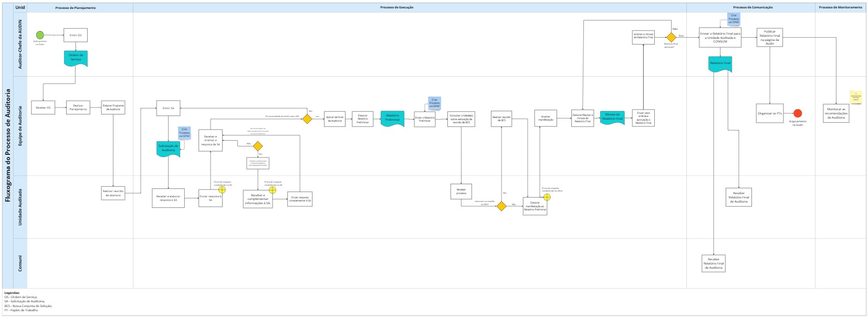Screen dimensions: 868x317
Task: Select the yellow sticky note near Monitorar
Action: pyautogui.click(x=855, y=97)
